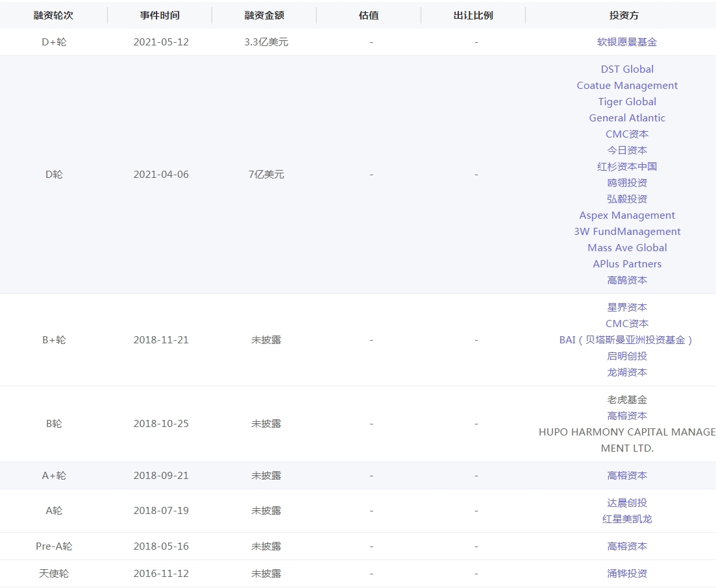This screenshot has width=716, height=588.
Task: Select the Pre-A轮 round cell
Action: 54,546
